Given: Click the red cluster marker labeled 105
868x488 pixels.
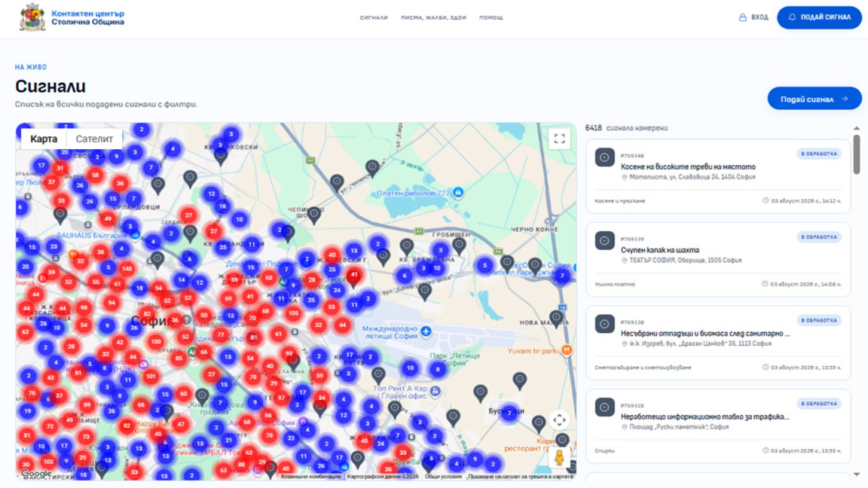Looking at the screenshot, I should [x=293, y=313].
